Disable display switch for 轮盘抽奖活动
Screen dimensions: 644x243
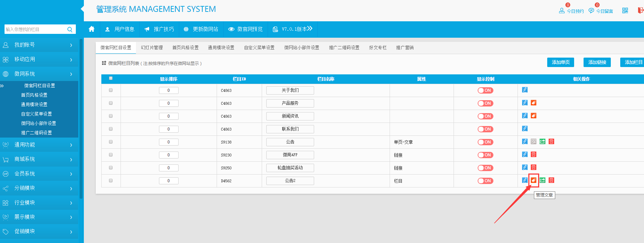[485, 168]
